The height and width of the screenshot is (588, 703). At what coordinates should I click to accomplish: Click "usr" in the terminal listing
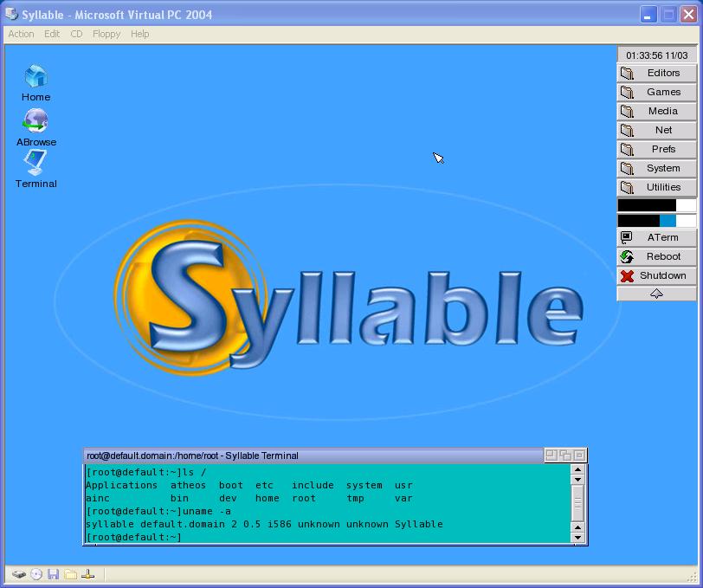click(403, 485)
